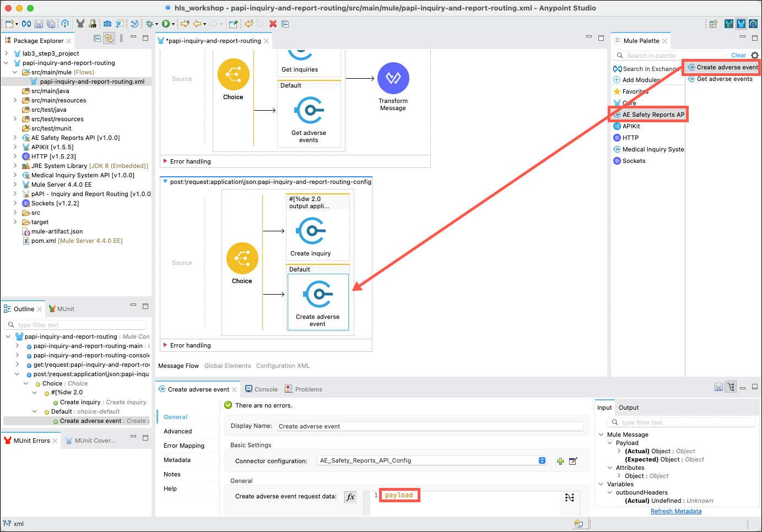Image resolution: width=762 pixels, height=532 pixels.
Task: Select the lower Choice router in post flow
Action: [x=242, y=263]
